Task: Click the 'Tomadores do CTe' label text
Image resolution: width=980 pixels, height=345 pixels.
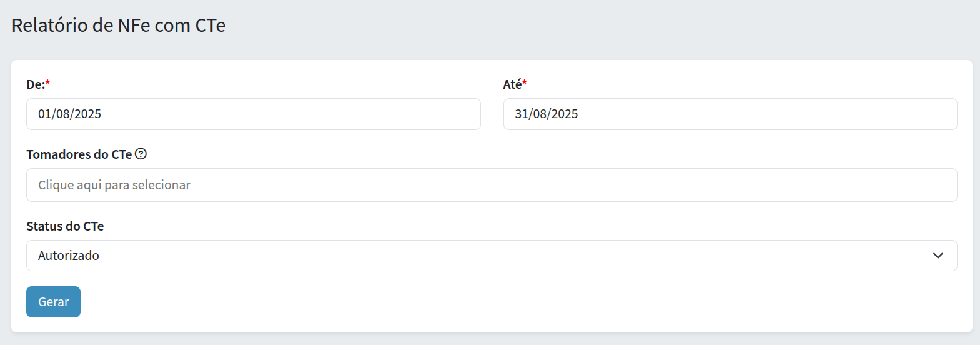Action: 79,154
